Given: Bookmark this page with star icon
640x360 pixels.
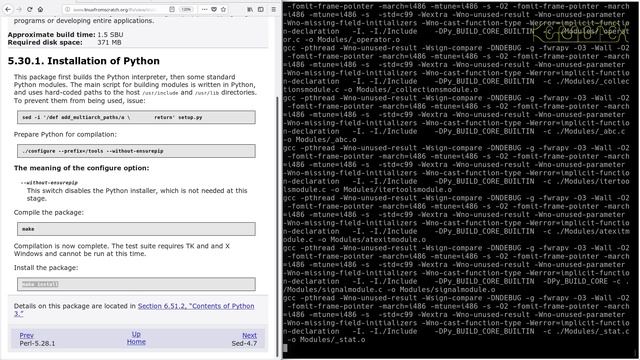Looking at the screenshot, I should tap(223, 9).
